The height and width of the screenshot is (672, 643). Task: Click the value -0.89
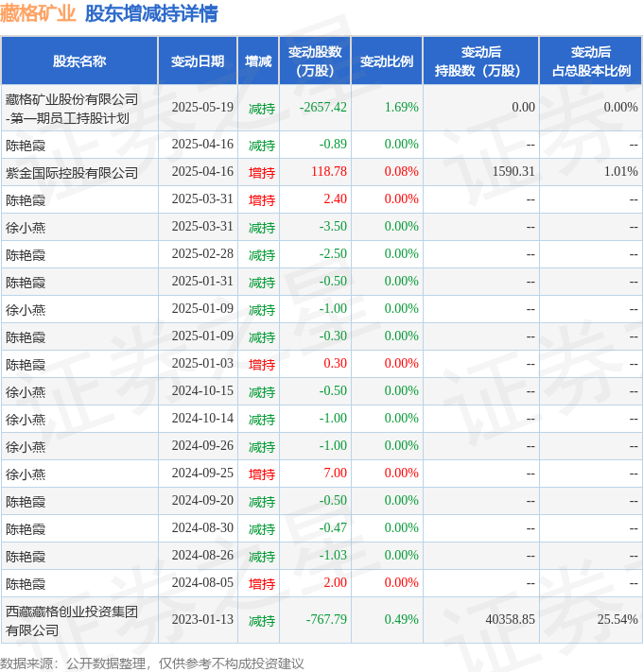point(333,144)
